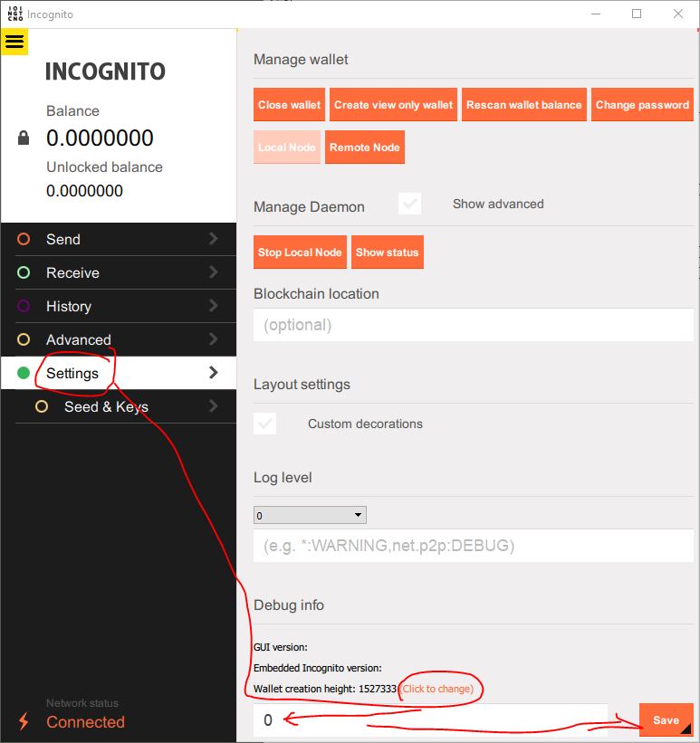Maximize the Incognito window
700x743 pixels.
pos(637,14)
